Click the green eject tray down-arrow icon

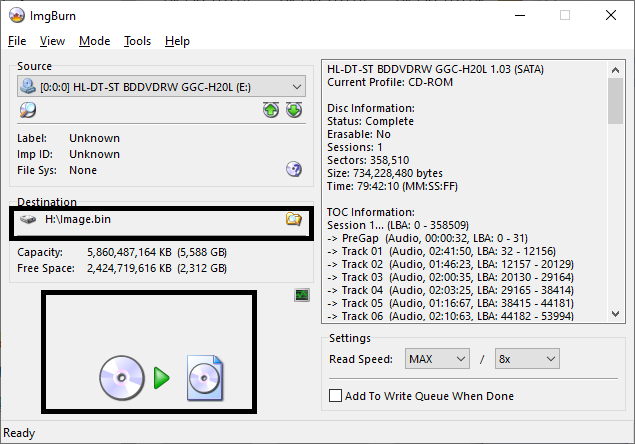pos(294,110)
